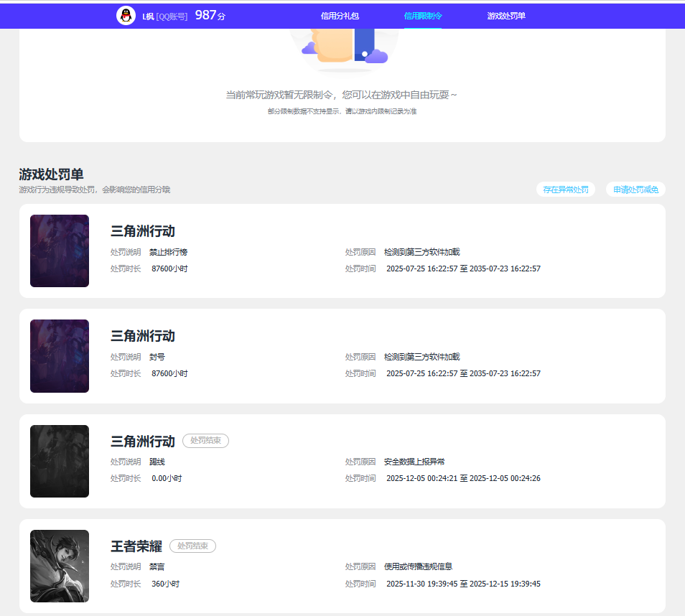Click the 0.00小时 duration value
This screenshot has width=685, height=616.
point(167,478)
